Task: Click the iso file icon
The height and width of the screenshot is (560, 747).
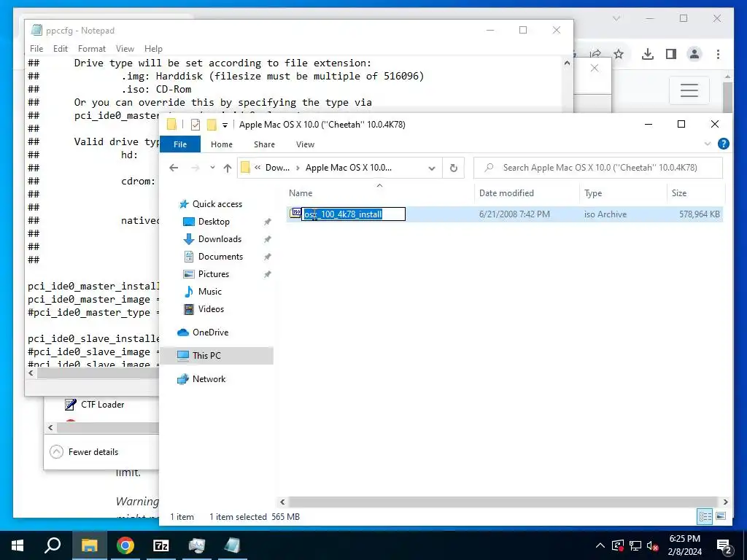Action: click(x=295, y=214)
